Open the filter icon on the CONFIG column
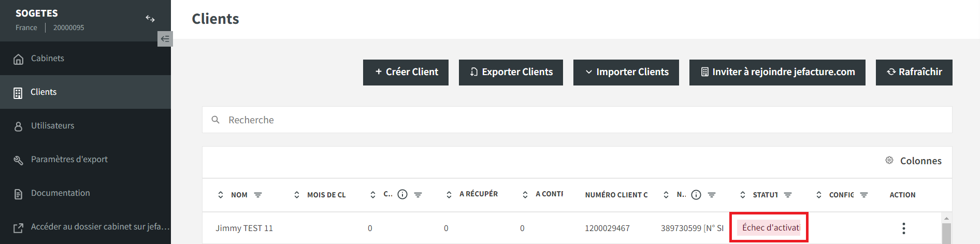 click(x=864, y=195)
